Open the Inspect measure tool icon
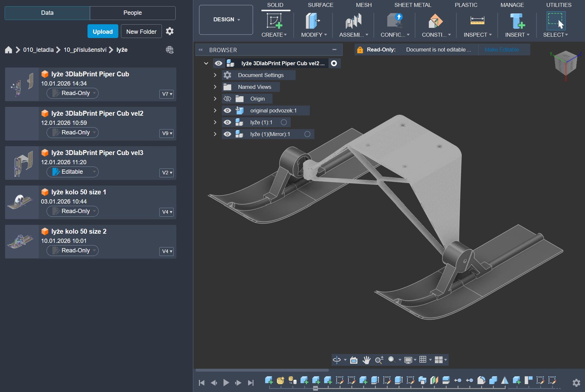Viewport: 585px width, 392px height. coord(477,21)
